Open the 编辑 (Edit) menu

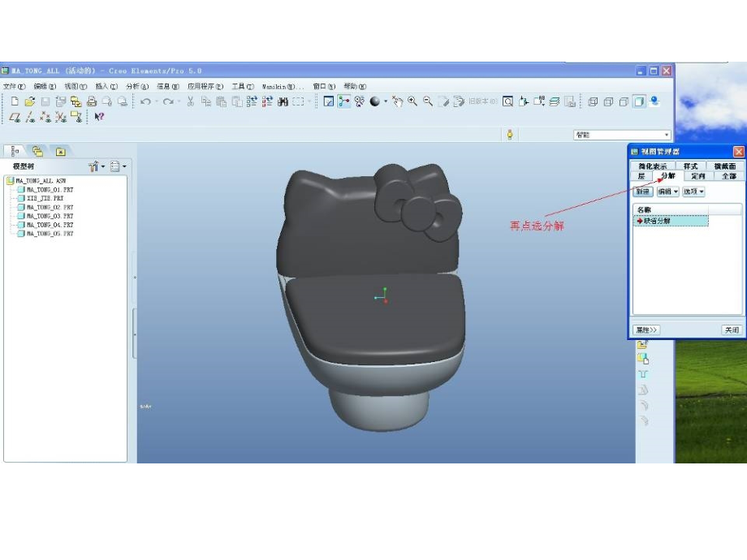tap(45, 86)
